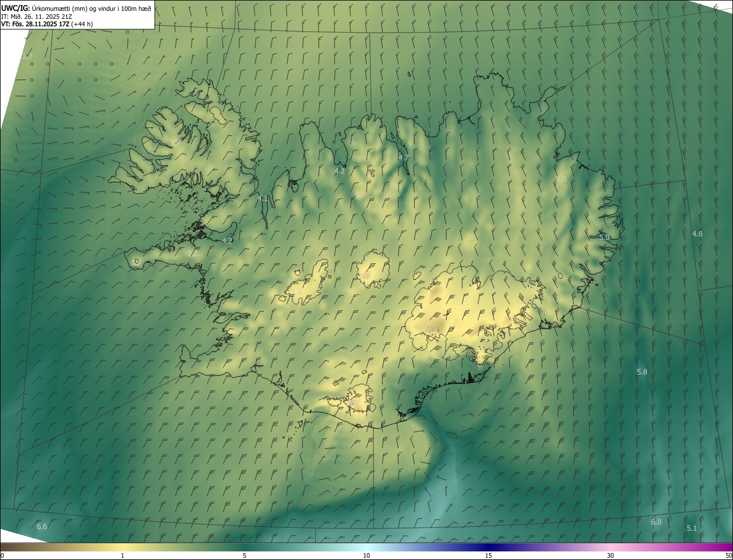Image resolution: width=733 pixels, height=560 pixels.
Task: Click the title 'UWC/IG: Úrkomumætti (mm) og vindur í 100m hæð'
Action: (x=76, y=9)
